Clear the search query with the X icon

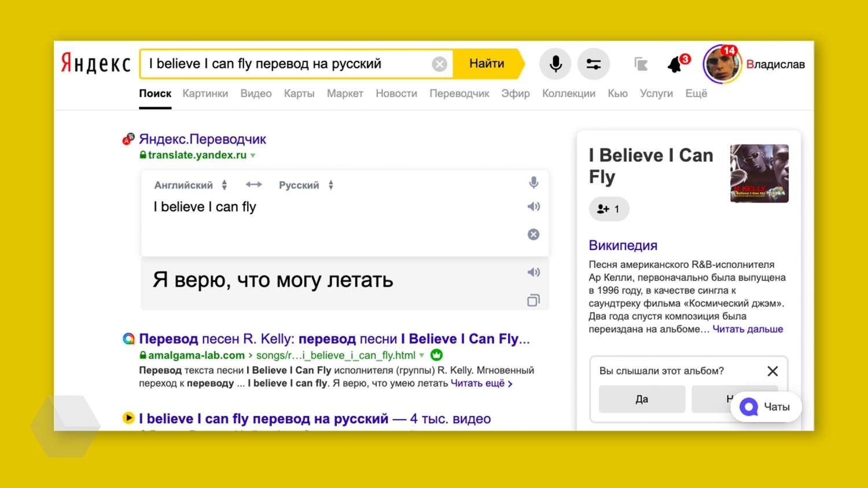click(x=439, y=64)
